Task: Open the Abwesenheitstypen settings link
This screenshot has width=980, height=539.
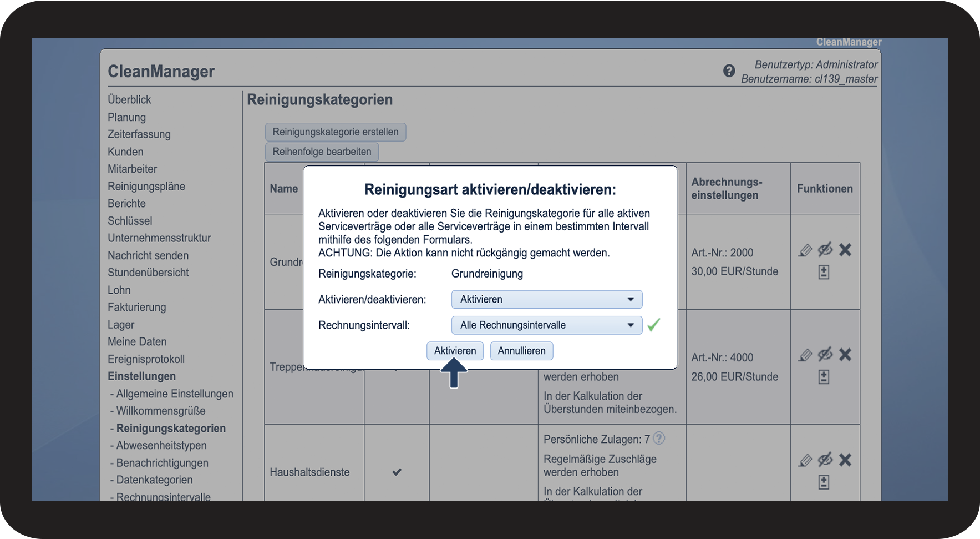Action: [x=161, y=445]
